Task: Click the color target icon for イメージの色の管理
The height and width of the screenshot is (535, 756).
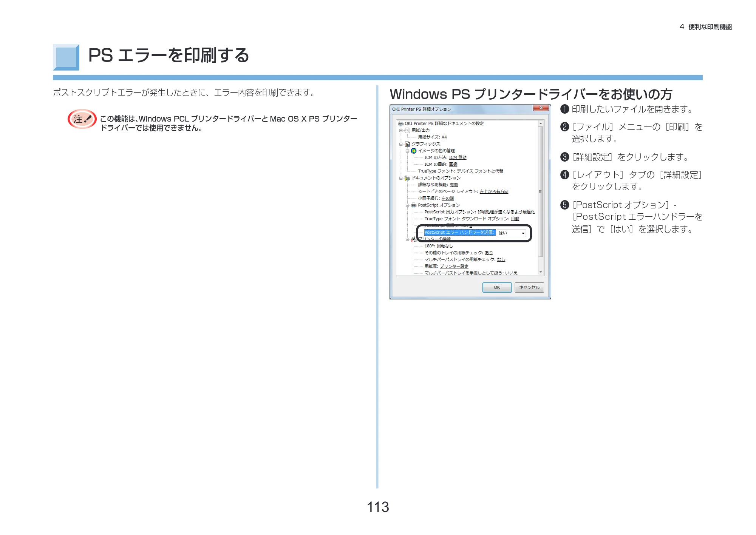Action: pos(414,151)
